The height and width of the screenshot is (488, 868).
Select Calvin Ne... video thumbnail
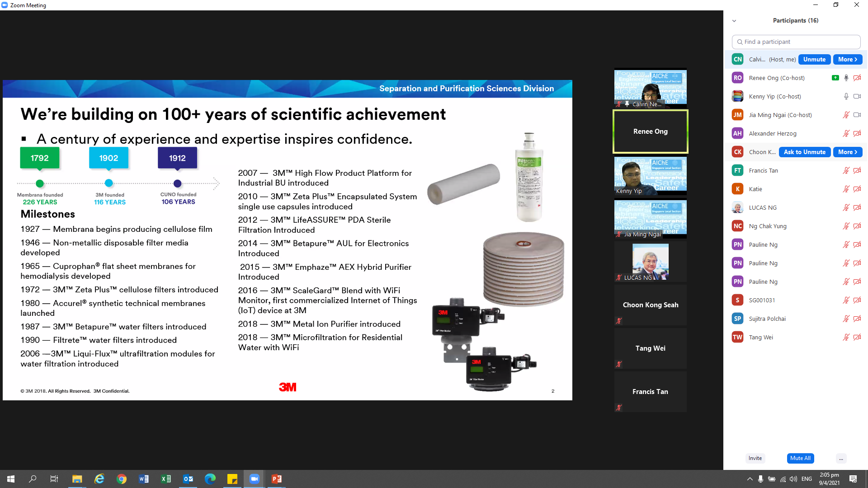pyautogui.click(x=650, y=89)
